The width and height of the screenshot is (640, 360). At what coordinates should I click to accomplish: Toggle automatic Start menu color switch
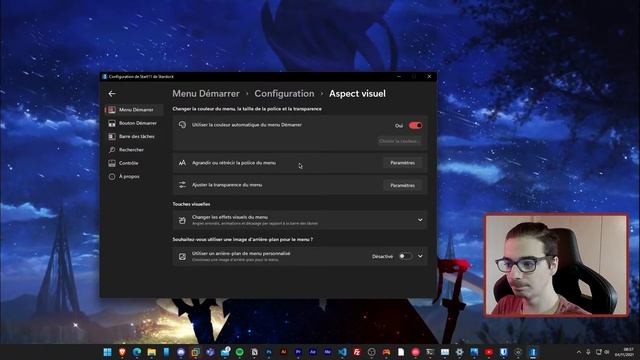click(x=416, y=125)
